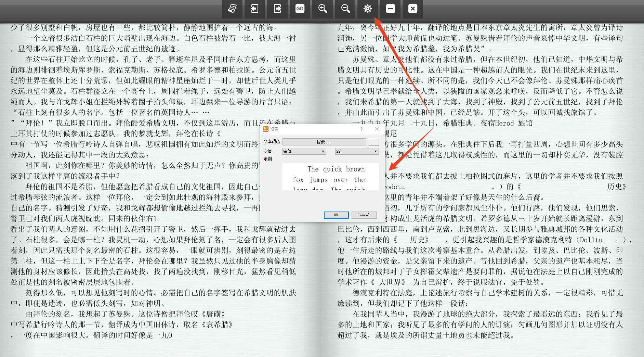Click the help question mark in dialog
This screenshot has width=644, height=357.
pos(362,129)
